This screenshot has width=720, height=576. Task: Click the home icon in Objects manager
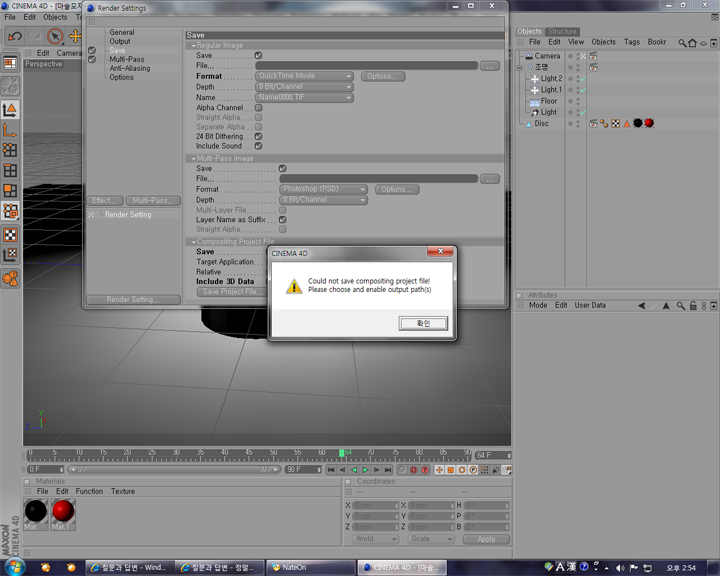click(x=692, y=43)
